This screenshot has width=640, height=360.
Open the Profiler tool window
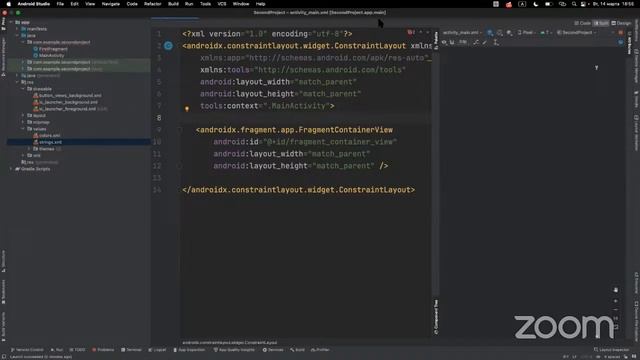pos(320,350)
